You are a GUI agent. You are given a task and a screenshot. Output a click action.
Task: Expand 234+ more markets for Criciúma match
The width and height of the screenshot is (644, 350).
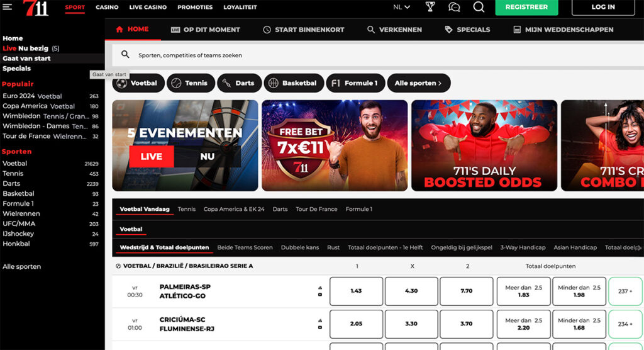625,324
